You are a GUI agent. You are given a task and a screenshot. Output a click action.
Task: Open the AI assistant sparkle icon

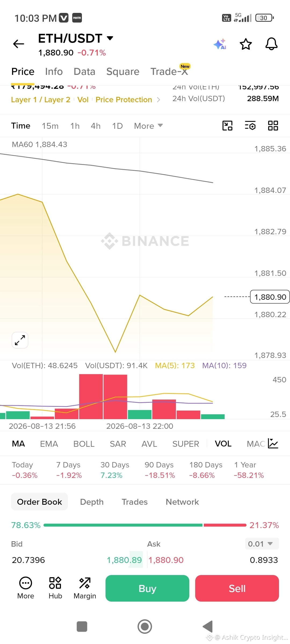[x=220, y=44]
